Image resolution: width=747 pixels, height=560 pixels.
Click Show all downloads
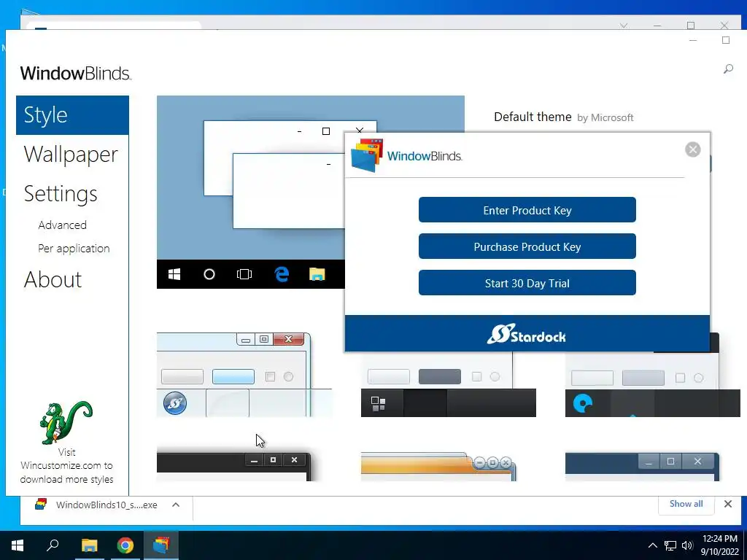tap(686, 504)
